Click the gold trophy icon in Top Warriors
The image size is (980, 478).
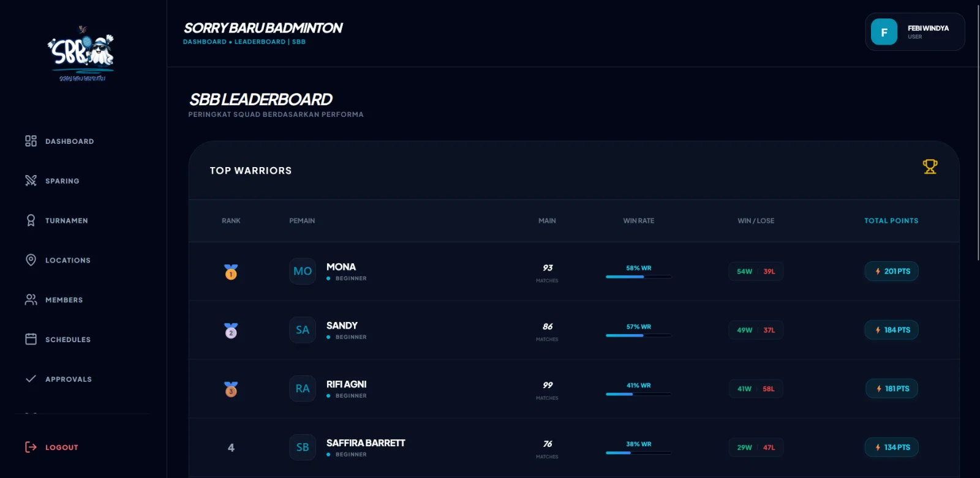(930, 166)
